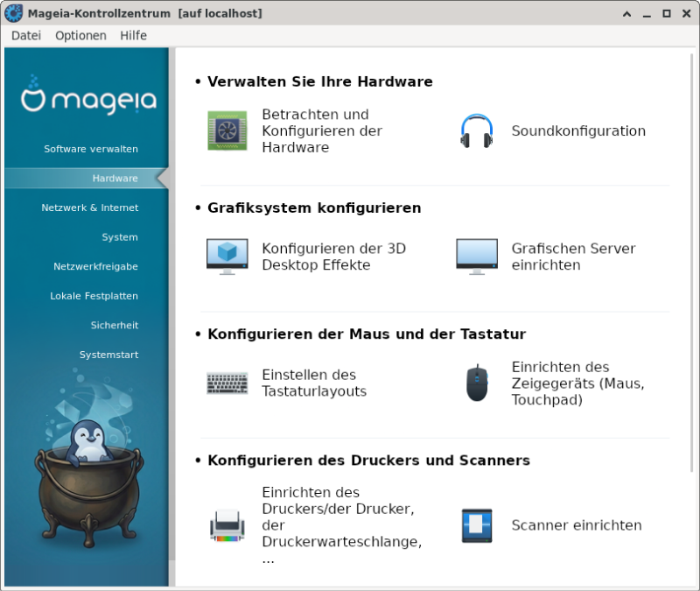Screen dimensions: 700x591
Task: Switch to Netzwerkfreigabe section
Action: click(x=95, y=267)
